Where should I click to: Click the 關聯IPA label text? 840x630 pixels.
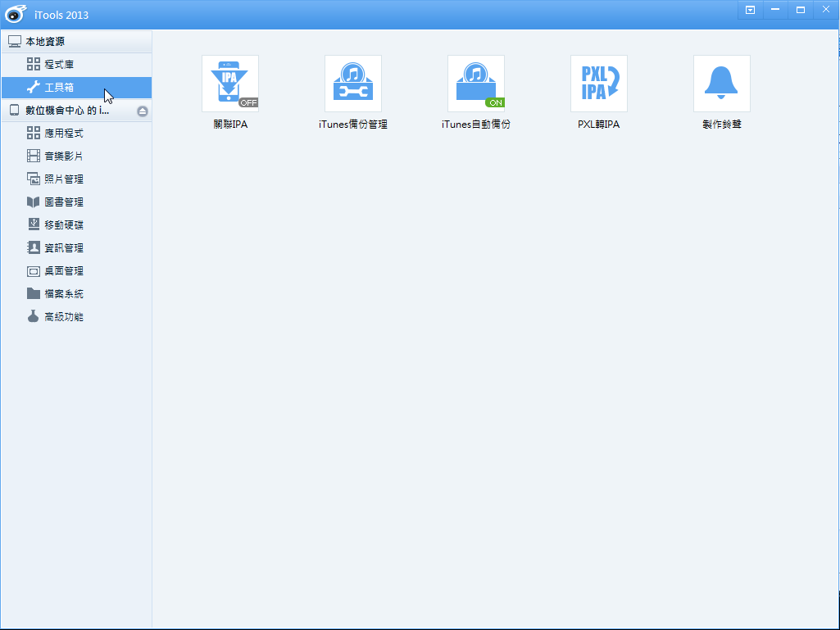pyautogui.click(x=230, y=125)
